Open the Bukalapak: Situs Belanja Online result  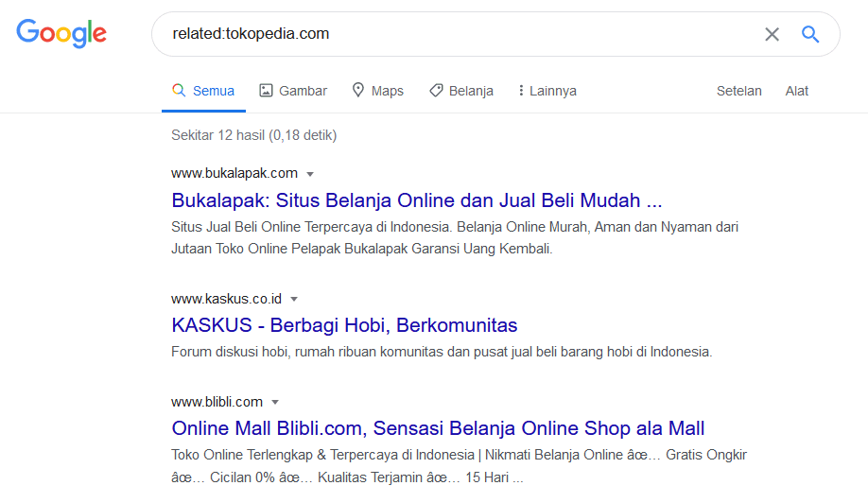416,200
